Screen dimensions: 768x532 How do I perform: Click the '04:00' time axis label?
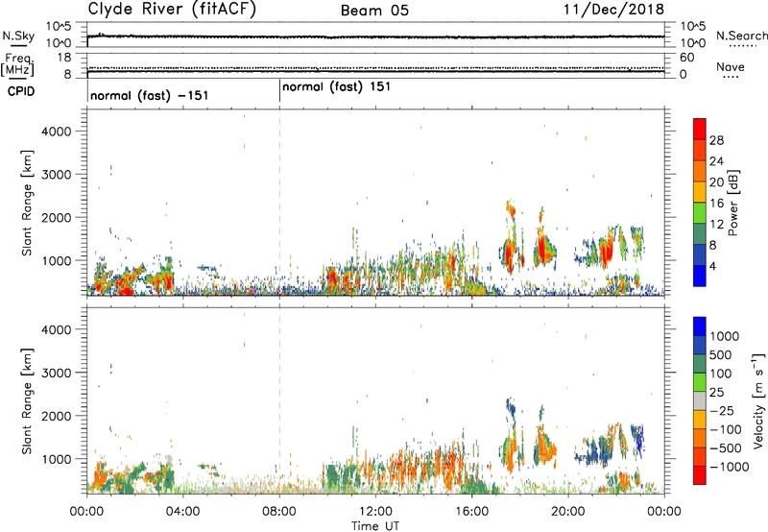pyautogui.click(x=183, y=512)
